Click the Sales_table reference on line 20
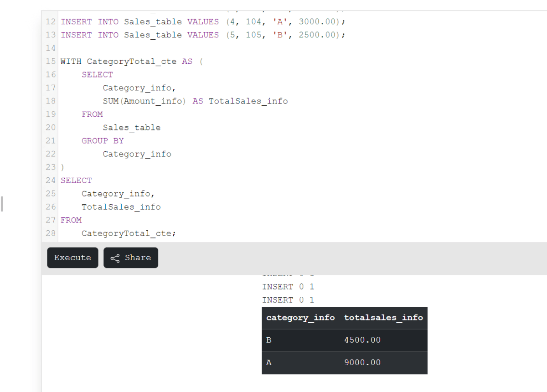Image resolution: width=547 pixels, height=392 pixels. (131, 127)
